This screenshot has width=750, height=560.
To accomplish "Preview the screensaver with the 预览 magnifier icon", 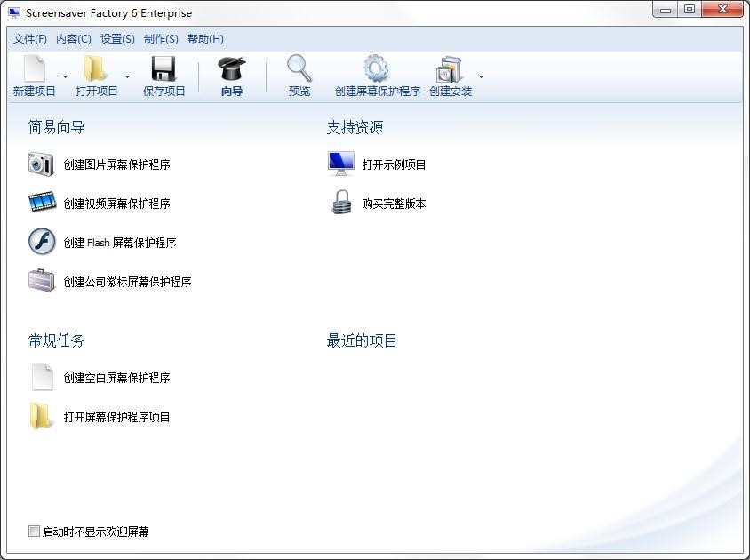I will click(x=299, y=68).
